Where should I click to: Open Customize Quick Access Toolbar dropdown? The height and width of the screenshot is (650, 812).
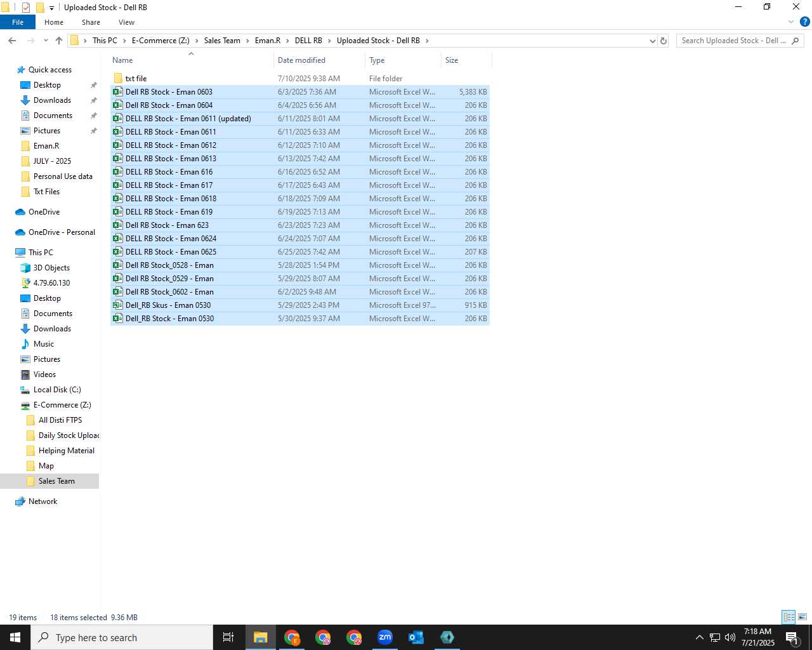click(51, 8)
